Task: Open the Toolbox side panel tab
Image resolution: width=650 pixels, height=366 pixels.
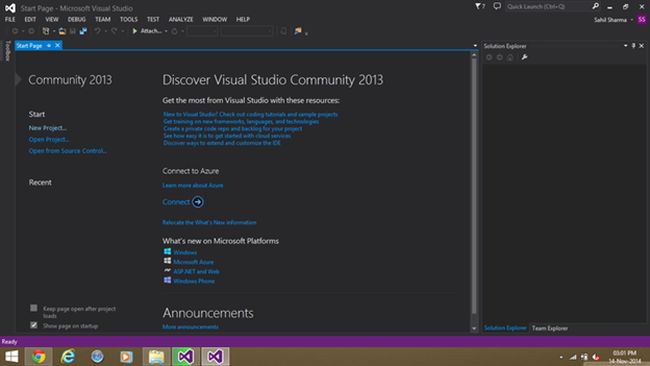Action: 7,51
